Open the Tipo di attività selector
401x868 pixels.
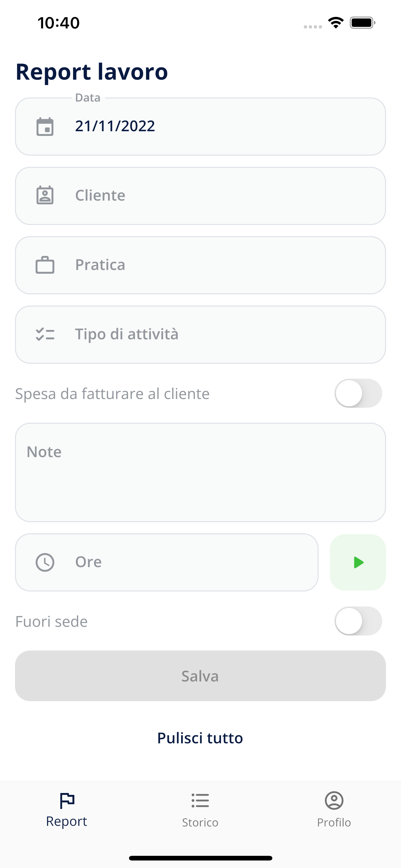pyautogui.click(x=200, y=335)
